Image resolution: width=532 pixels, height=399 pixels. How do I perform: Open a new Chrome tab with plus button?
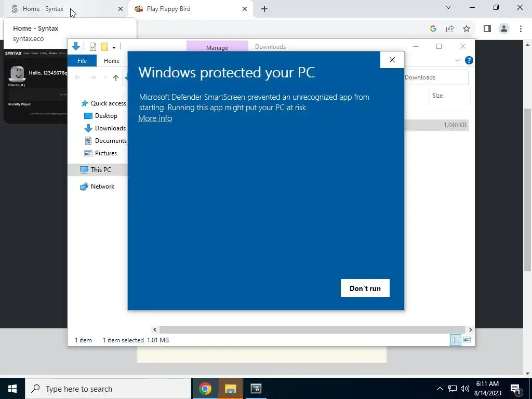coord(264,9)
